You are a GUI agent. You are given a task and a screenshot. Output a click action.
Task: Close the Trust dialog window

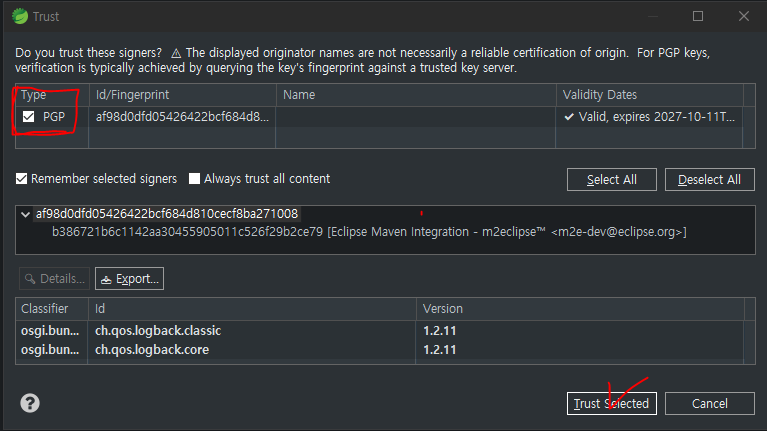(x=744, y=16)
